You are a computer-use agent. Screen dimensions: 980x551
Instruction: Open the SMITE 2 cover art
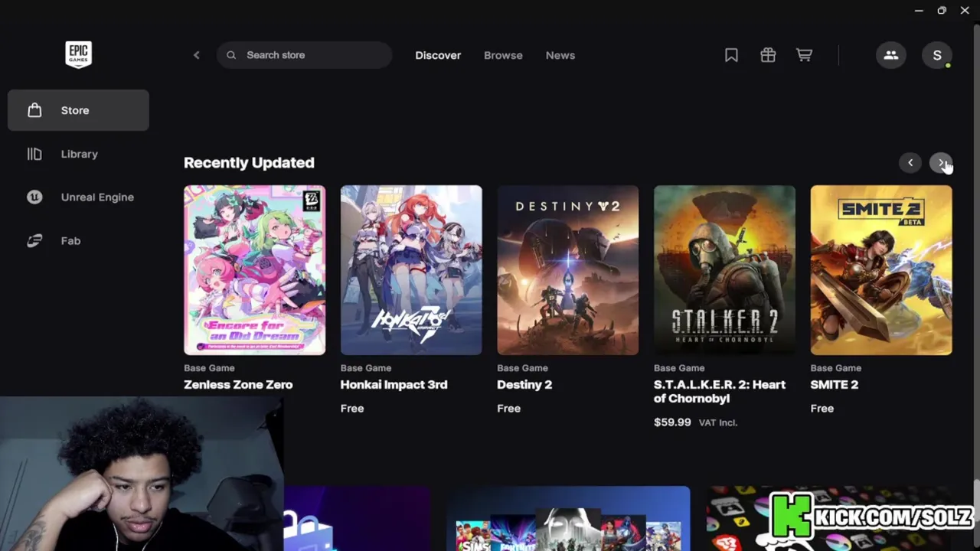pos(881,270)
